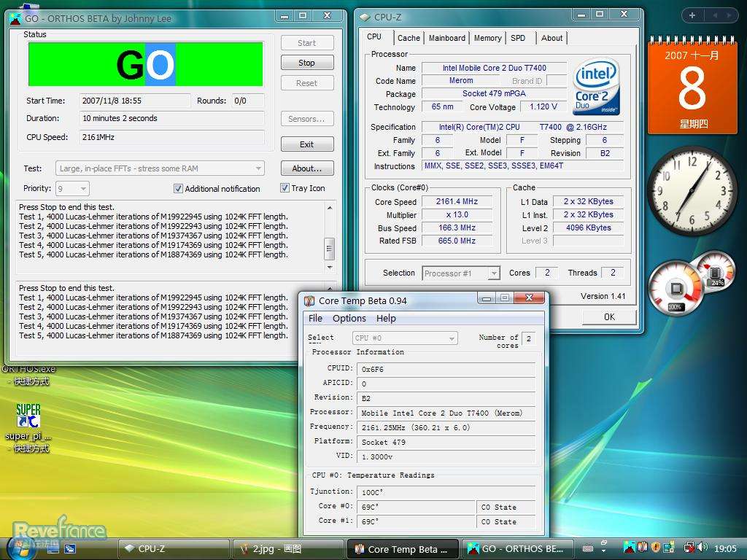The image size is (747, 560).
Task: Open the Processor #1 selection dropdown
Action: [461, 273]
